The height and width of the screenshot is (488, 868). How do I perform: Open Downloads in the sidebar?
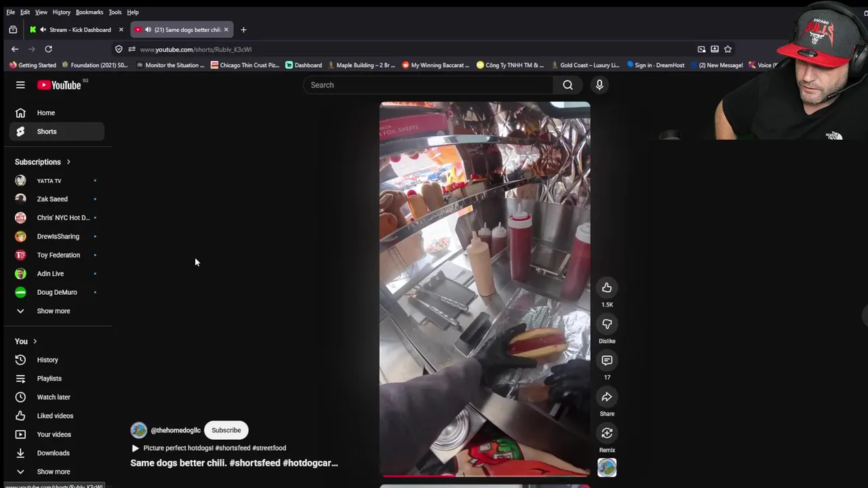pos(57,453)
